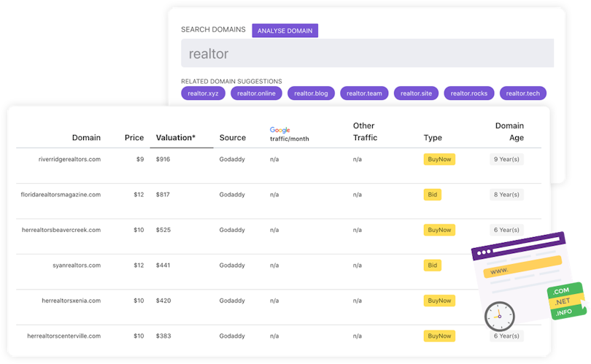Sort by the Price column header
Viewport: 591px width, 364px height.
pos(134,137)
